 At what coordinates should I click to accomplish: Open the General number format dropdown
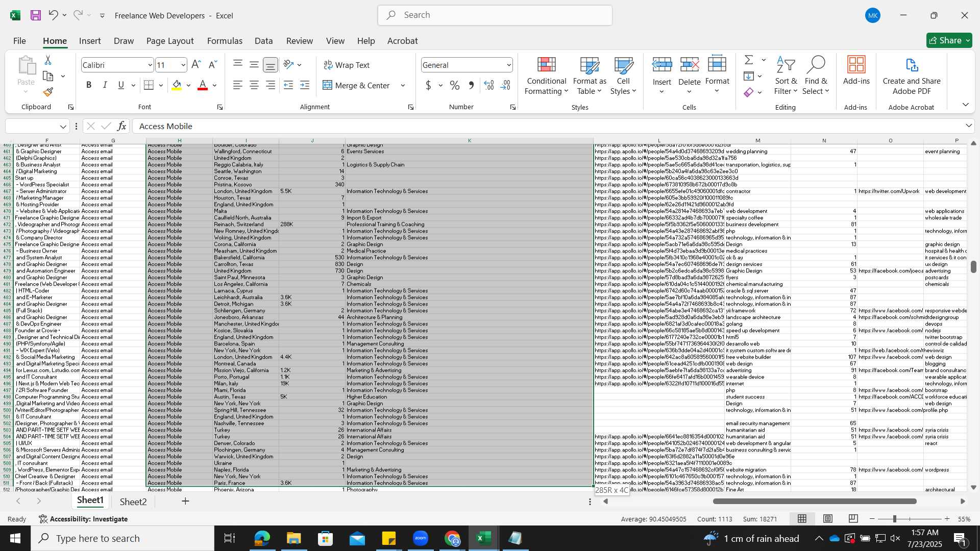tap(509, 65)
